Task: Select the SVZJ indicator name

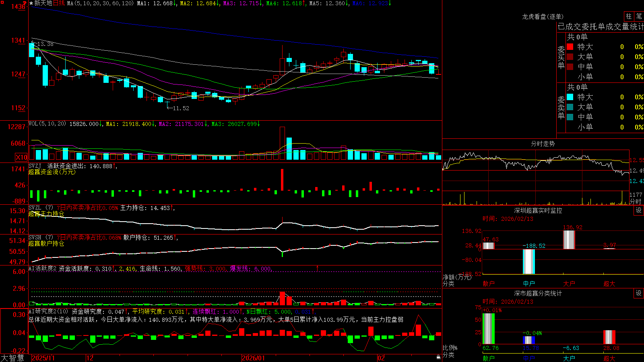Action: 35,166
